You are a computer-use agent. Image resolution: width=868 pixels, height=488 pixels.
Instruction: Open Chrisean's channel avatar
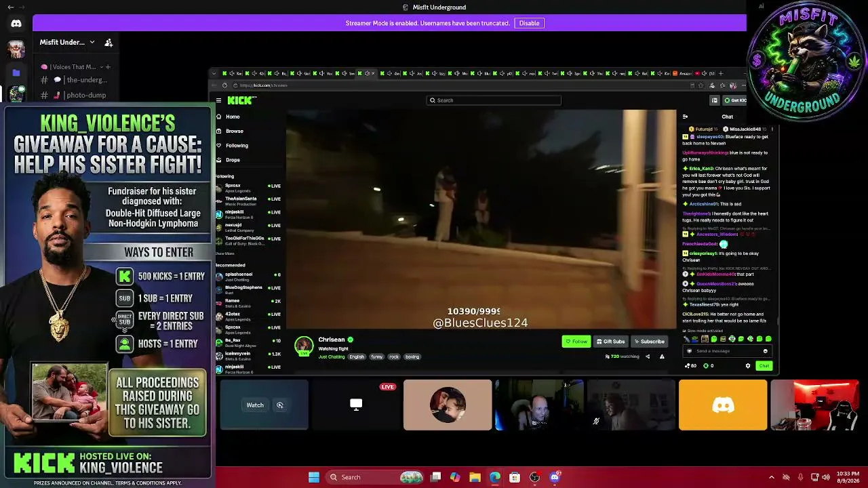tap(304, 346)
